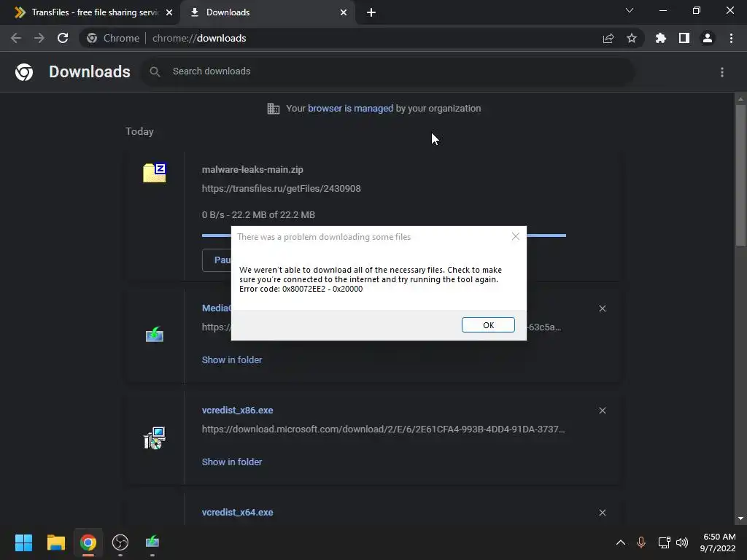This screenshot has height=560, width=747.
Task: Click the search magnifier icon
Action: point(155,72)
